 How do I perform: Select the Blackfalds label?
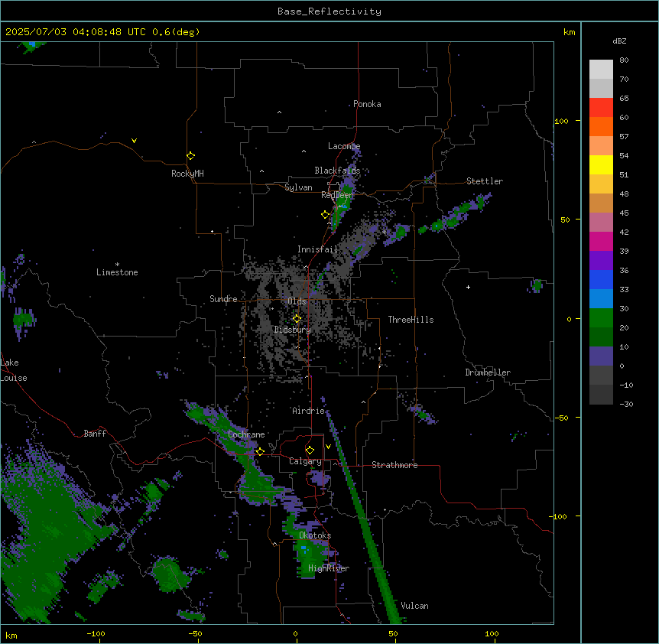coord(337,171)
